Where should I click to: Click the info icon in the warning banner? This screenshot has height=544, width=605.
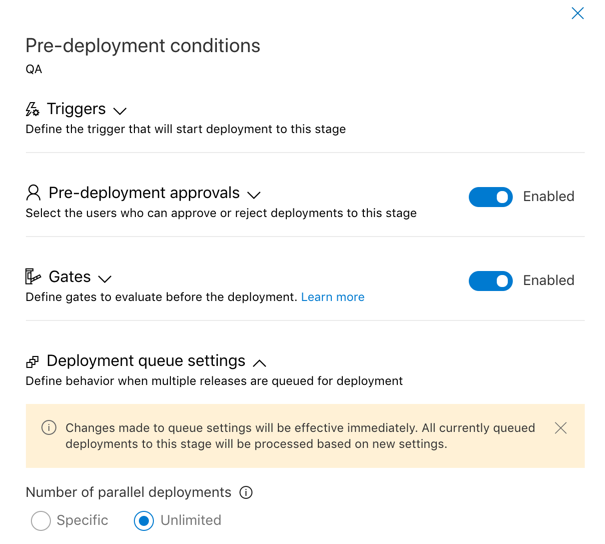coord(49,428)
